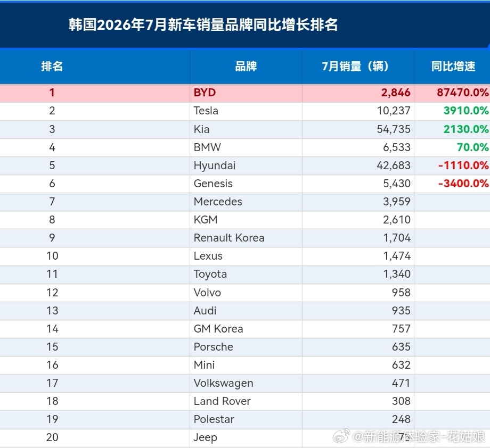
Task: Click Toyota sales value 1,340
Action: tap(397, 274)
